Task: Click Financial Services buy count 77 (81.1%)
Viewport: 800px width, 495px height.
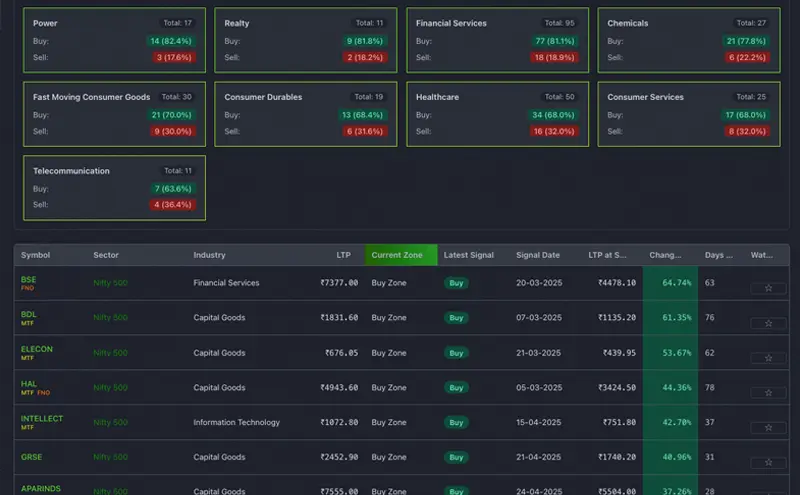Action: click(x=555, y=41)
